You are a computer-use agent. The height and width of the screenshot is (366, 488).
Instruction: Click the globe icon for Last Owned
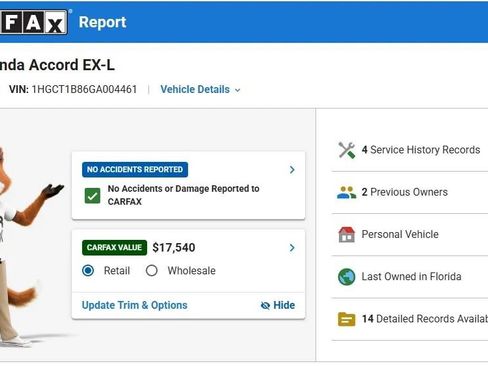[347, 277]
